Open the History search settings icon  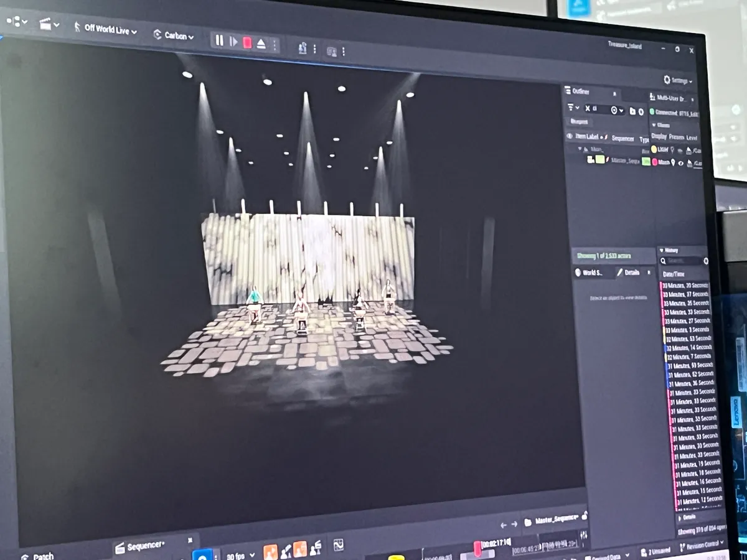pos(706,261)
